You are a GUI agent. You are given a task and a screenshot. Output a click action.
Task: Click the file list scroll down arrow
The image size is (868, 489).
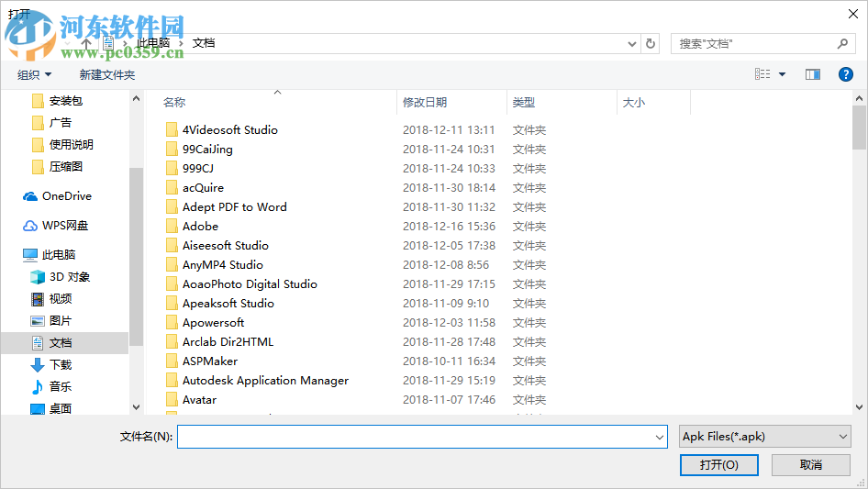(859, 407)
